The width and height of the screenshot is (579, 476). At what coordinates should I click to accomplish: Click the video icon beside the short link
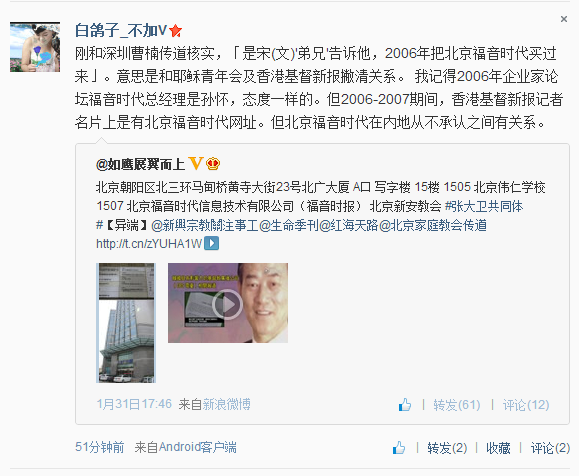click(212, 243)
